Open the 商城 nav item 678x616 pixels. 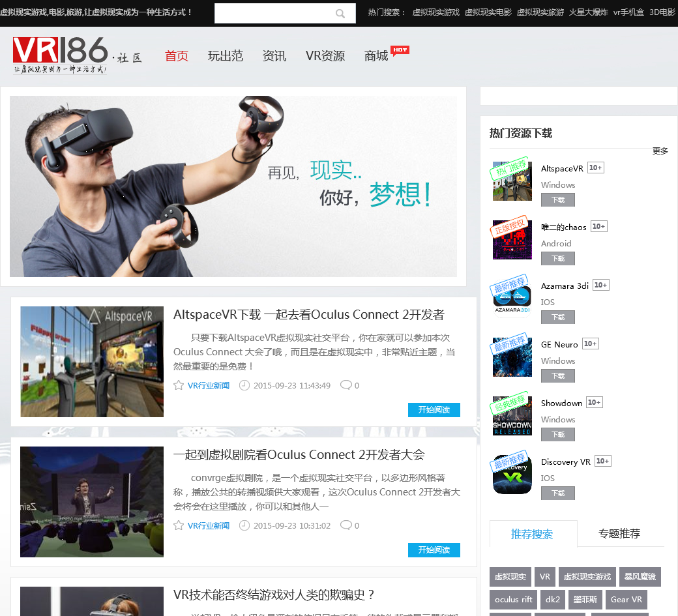tap(376, 56)
